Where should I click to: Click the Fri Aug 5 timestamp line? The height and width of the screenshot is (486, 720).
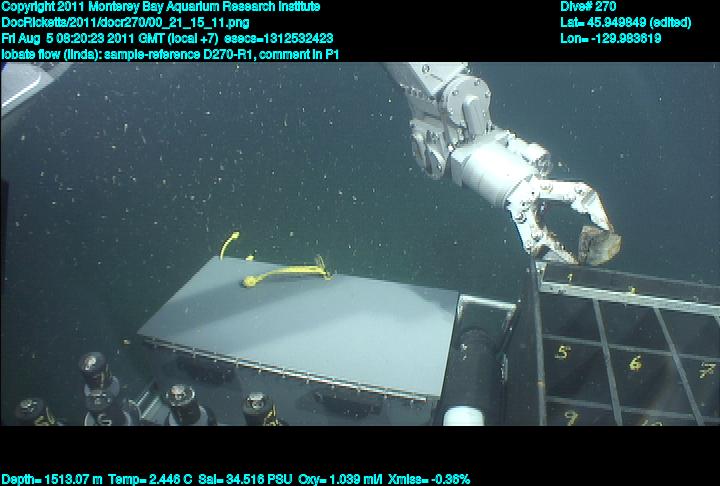(167, 38)
